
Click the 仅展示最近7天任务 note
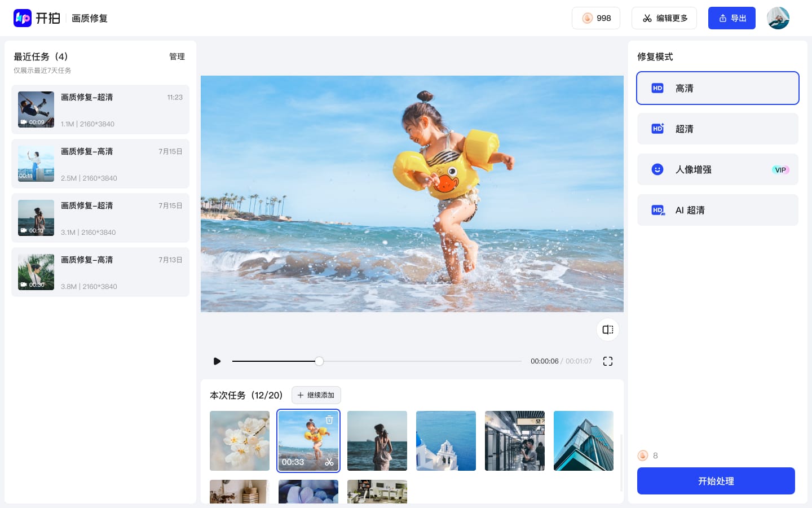pos(42,71)
